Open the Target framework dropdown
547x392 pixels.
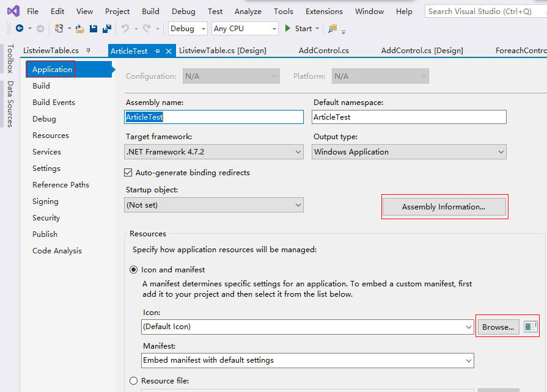click(x=214, y=152)
